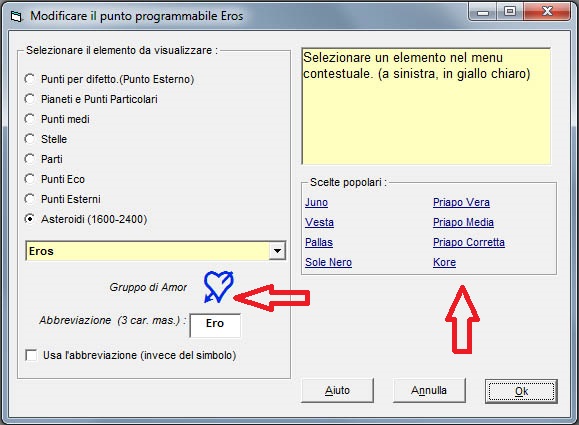
Task: Expand the Eros asteroid dropdown arrow
Action: click(x=277, y=251)
